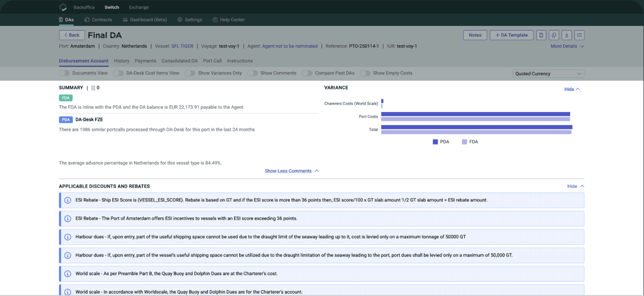Click the copy/duplicate icon button
The width and height of the screenshot is (644, 296).
pos(554,35)
